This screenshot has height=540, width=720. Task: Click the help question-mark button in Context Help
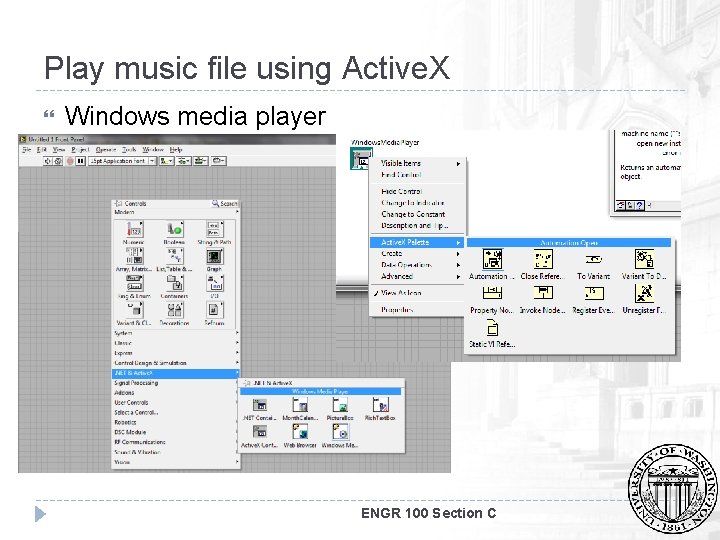tap(640, 205)
